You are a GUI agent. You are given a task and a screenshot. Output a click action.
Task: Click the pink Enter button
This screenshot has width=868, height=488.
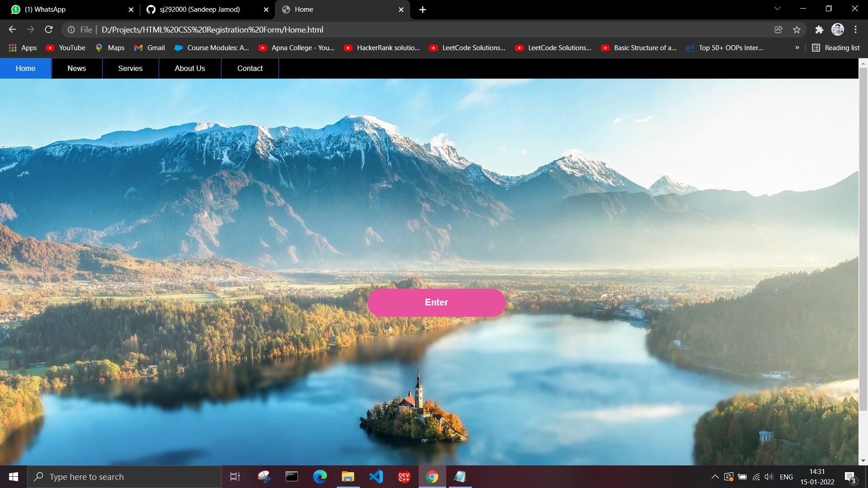(436, 303)
